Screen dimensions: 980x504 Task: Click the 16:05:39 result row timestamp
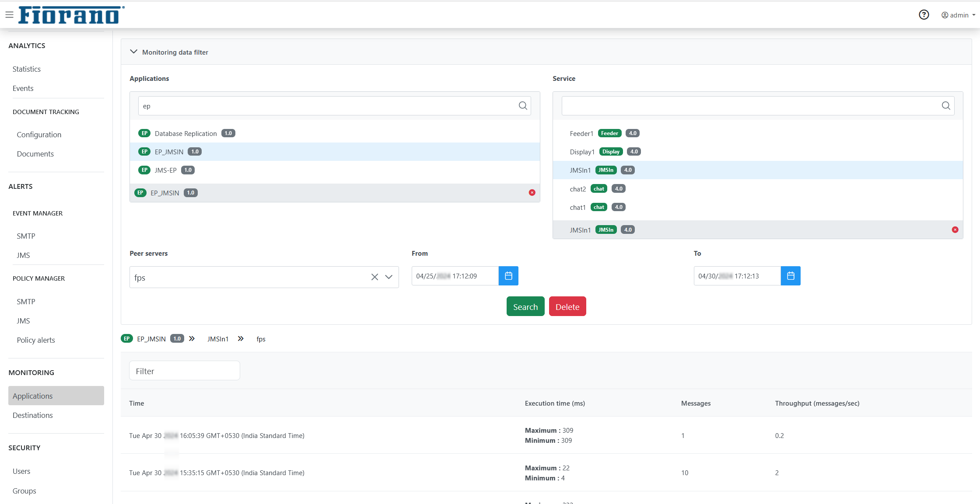pos(217,435)
